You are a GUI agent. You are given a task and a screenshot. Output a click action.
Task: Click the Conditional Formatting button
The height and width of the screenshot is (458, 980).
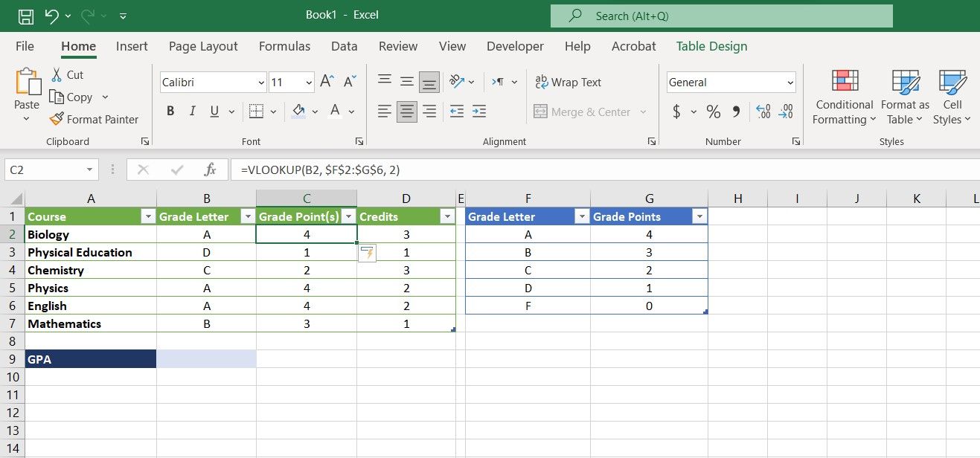844,98
